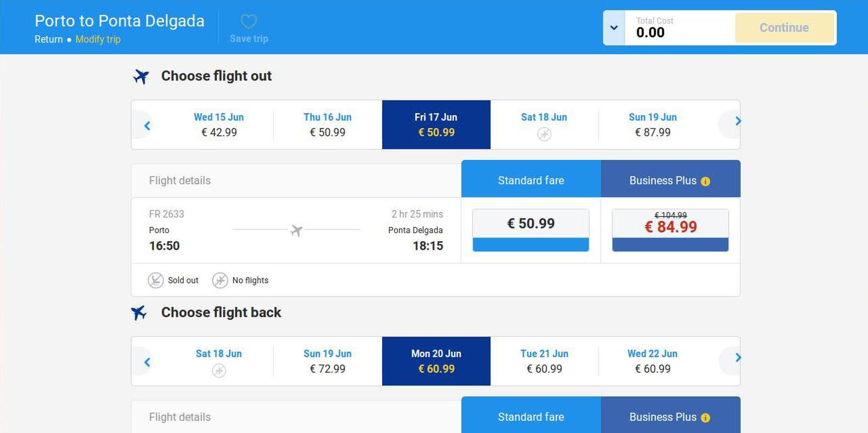Click the Sold out legend icon
The height and width of the screenshot is (433, 868).
(x=156, y=280)
